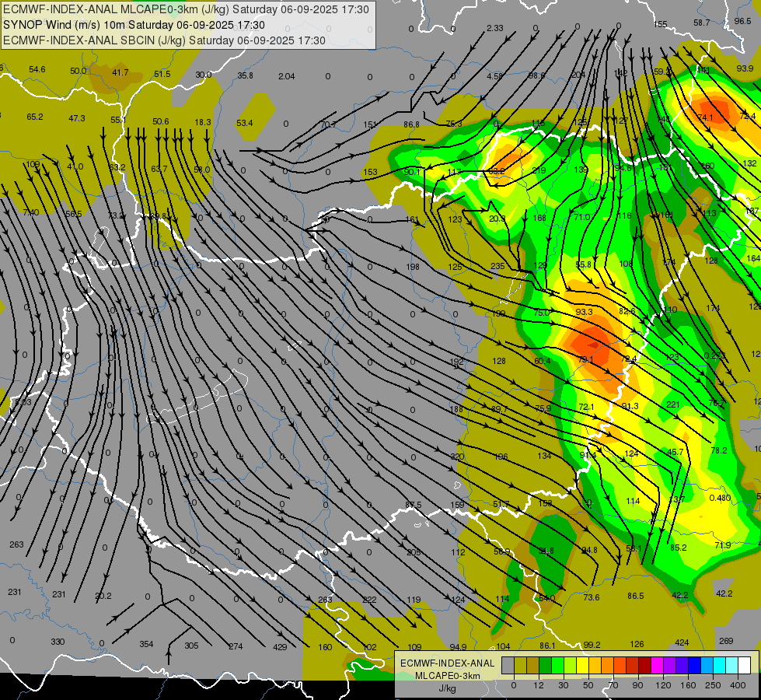Select the 'MLCAPE0-3km' legend label

447,676
